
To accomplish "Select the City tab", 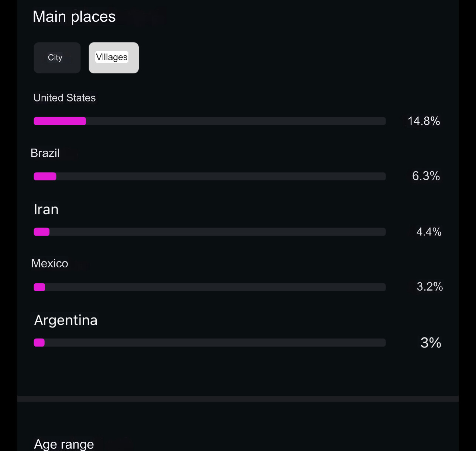I will tap(57, 58).
